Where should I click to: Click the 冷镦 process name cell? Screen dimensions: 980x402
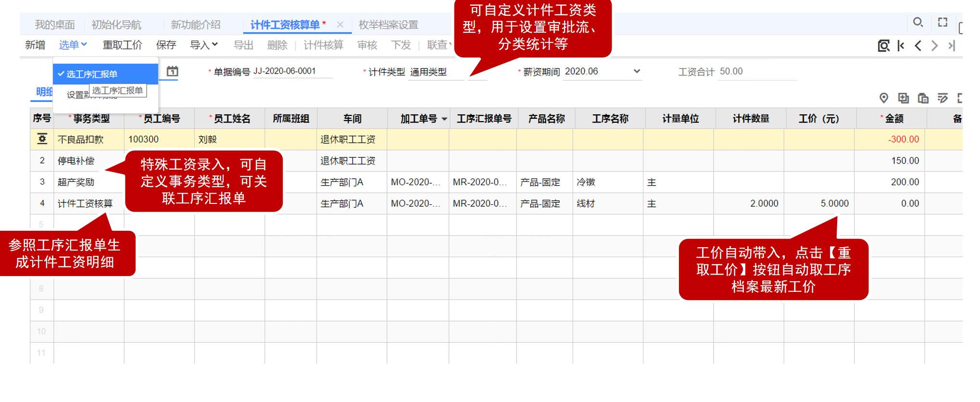click(x=608, y=182)
